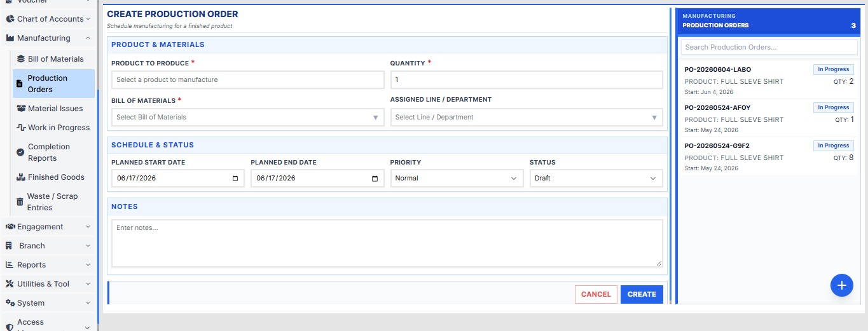
Task: Click the Planned End Date field
Action: 317,179
